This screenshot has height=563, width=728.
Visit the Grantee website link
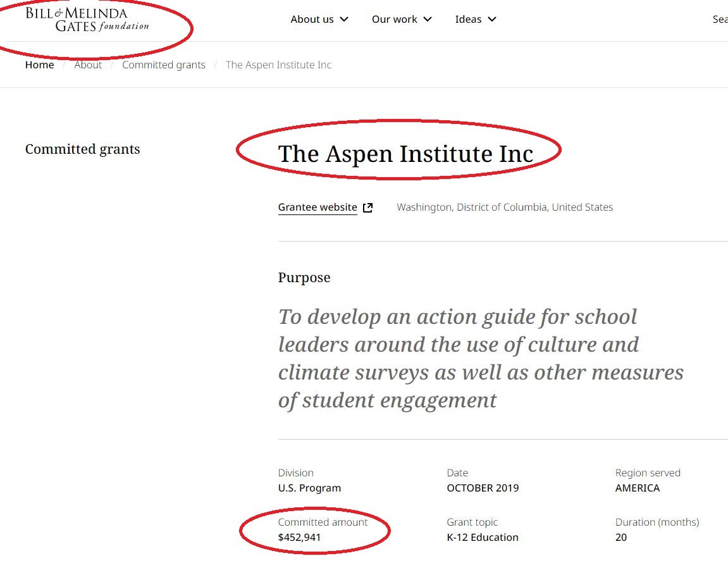[318, 207]
